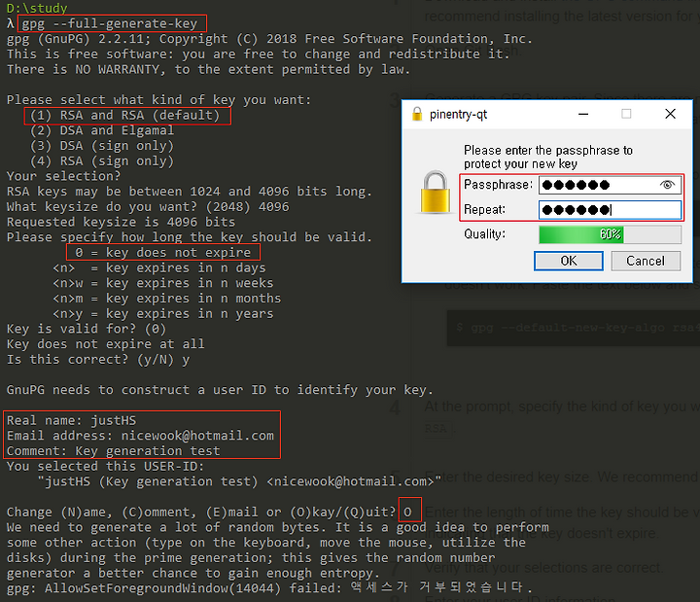
Task: Click '0 = key does not expire' line
Action: click(x=163, y=252)
